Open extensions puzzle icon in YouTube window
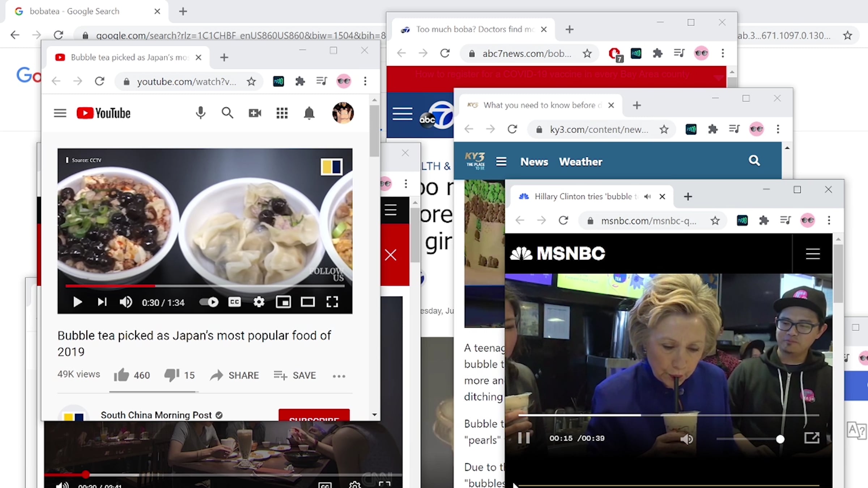Viewport: 868px width, 488px height. [x=300, y=81]
